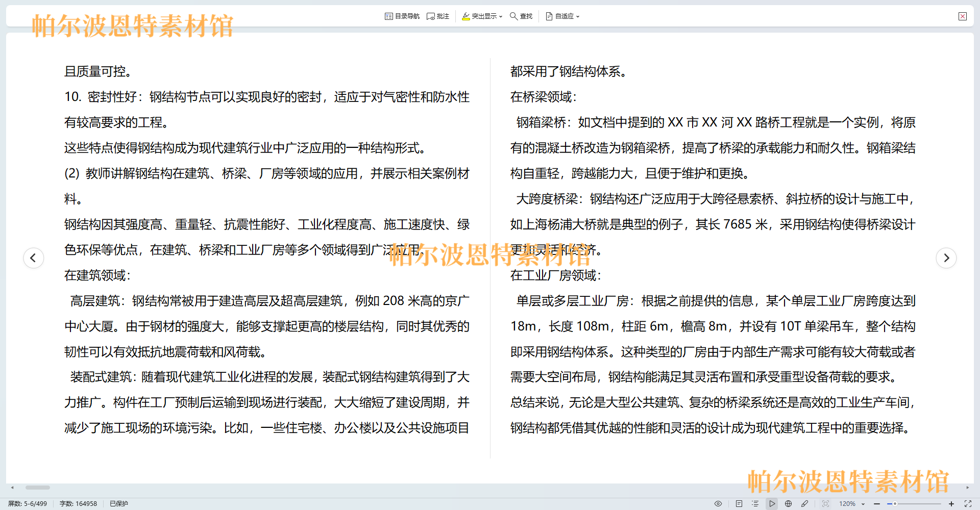This screenshot has width=980, height=510.
Task: Close the reading mode with the X icon
Action: click(963, 16)
